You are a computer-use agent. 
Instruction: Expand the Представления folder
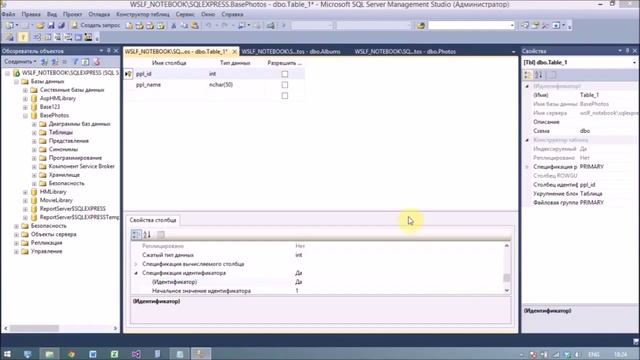(x=34, y=141)
